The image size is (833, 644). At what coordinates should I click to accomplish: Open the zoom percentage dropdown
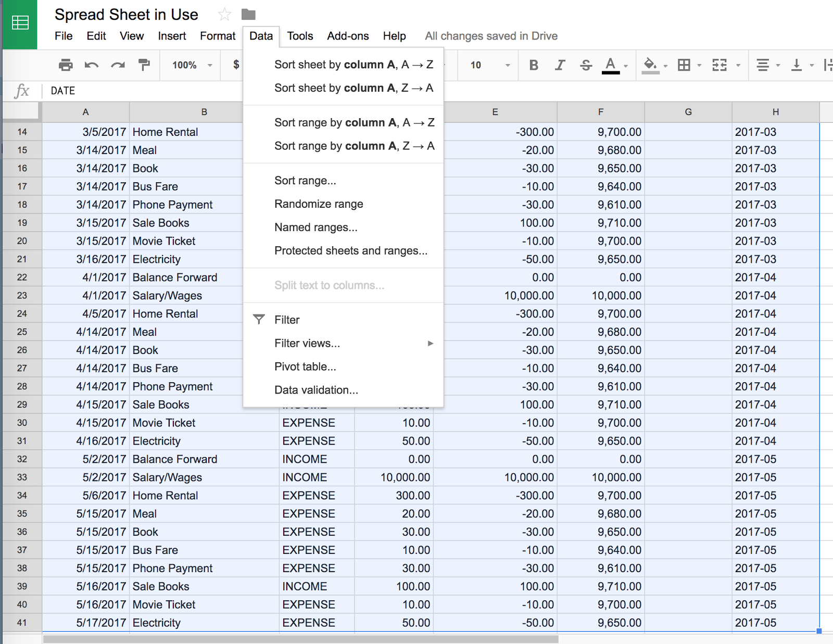(190, 65)
